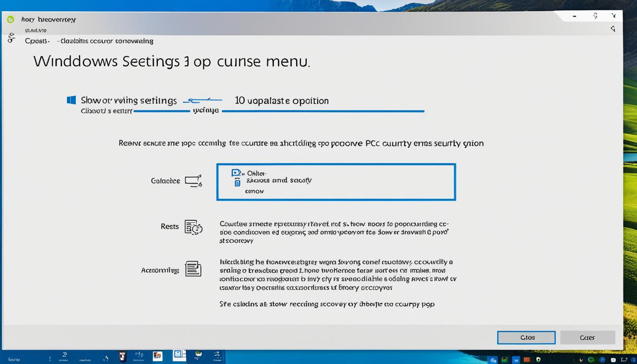Open the dark shield-shaped taskbar icon
This screenshot has width=637, height=364.
point(122,356)
